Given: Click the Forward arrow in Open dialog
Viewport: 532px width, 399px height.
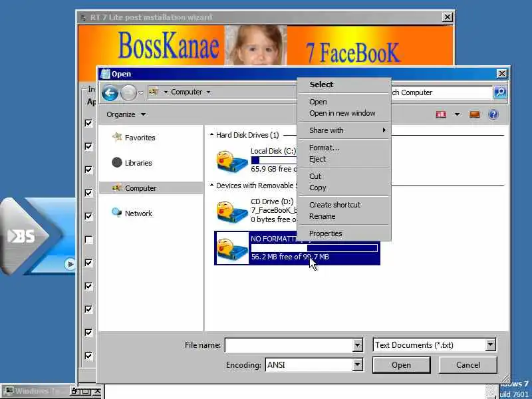Looking at the screenshot, I should pyautogui.click(x=128, y=92).
